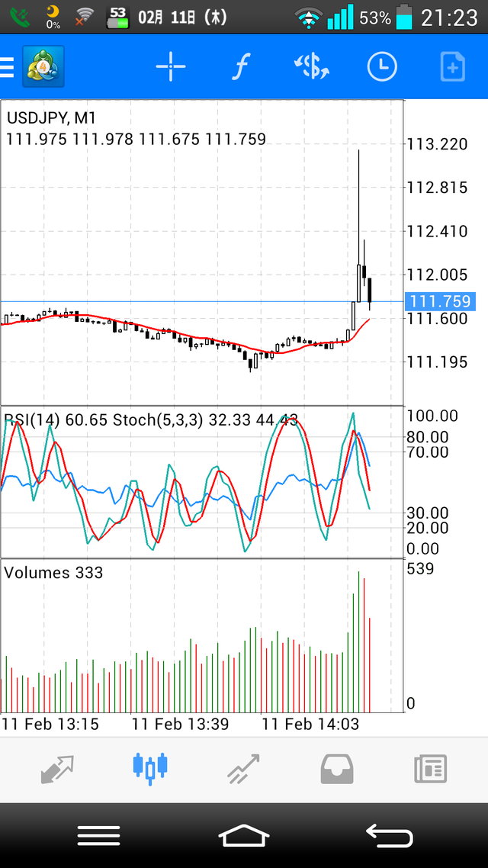Image resolution: width=488 pixels, height=868 pixels.
Task: Tap the 80.00 oscillator level label
Action: pos(428,437)
